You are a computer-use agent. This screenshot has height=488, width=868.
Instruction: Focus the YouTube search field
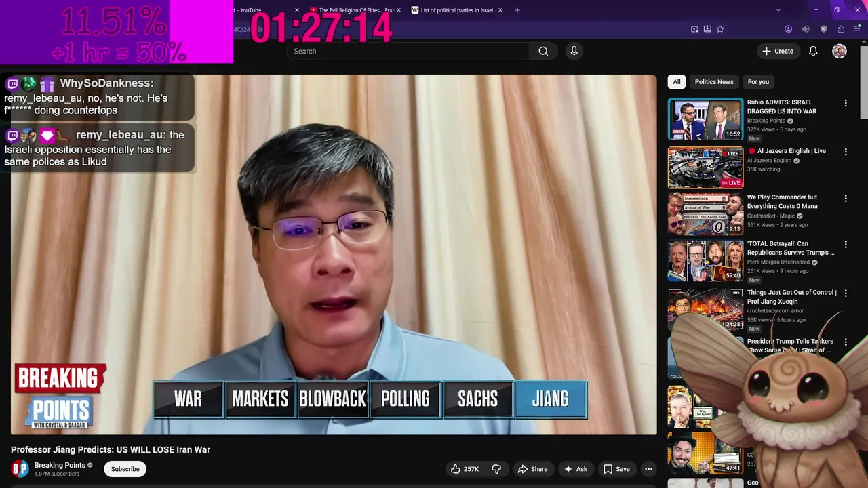point(408,51)
